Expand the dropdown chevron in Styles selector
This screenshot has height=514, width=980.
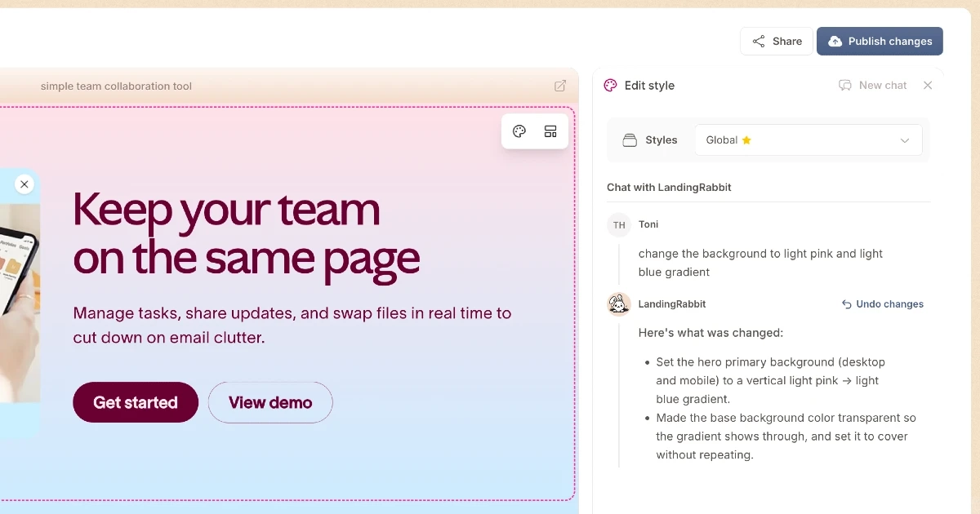[905, 140]
